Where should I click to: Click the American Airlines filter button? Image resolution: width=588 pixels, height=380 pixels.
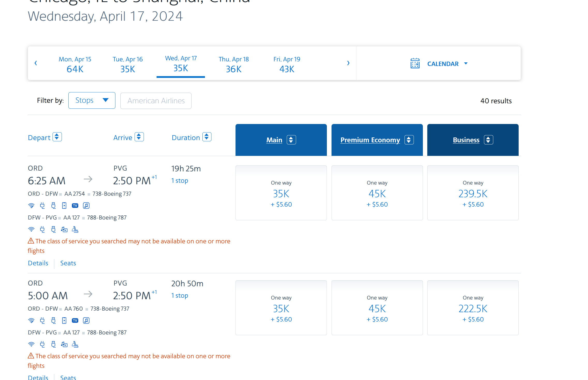click(156, 101)
